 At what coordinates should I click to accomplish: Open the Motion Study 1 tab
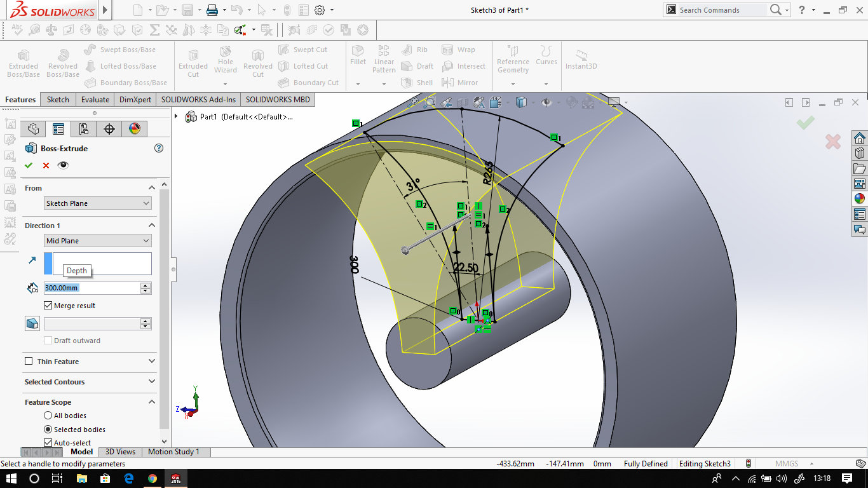[x=173, y=452]
